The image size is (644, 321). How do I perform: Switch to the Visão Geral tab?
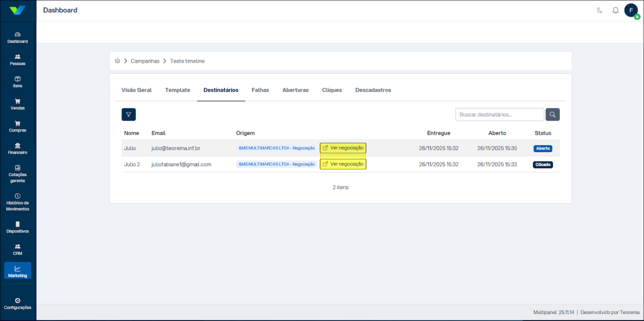[x=136, y=90]
